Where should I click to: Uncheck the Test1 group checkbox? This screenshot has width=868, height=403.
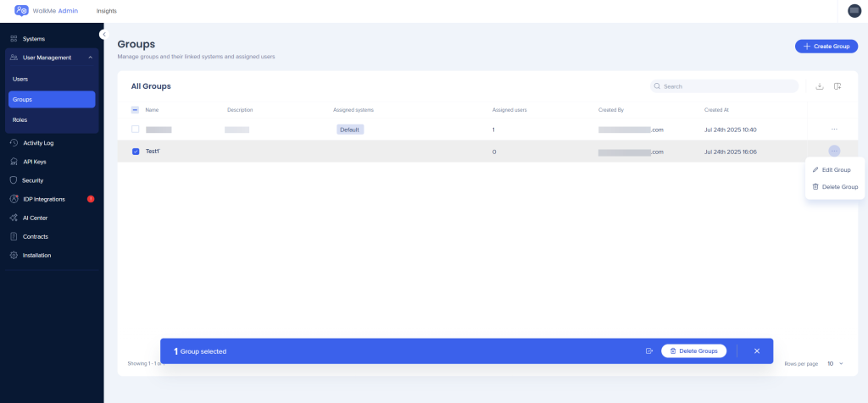tap(136, 152)
